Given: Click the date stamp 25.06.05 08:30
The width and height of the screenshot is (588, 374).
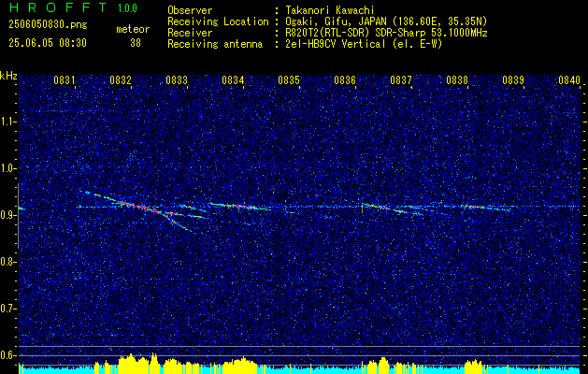Looking at the screenshot, I should tap(48, 43).
